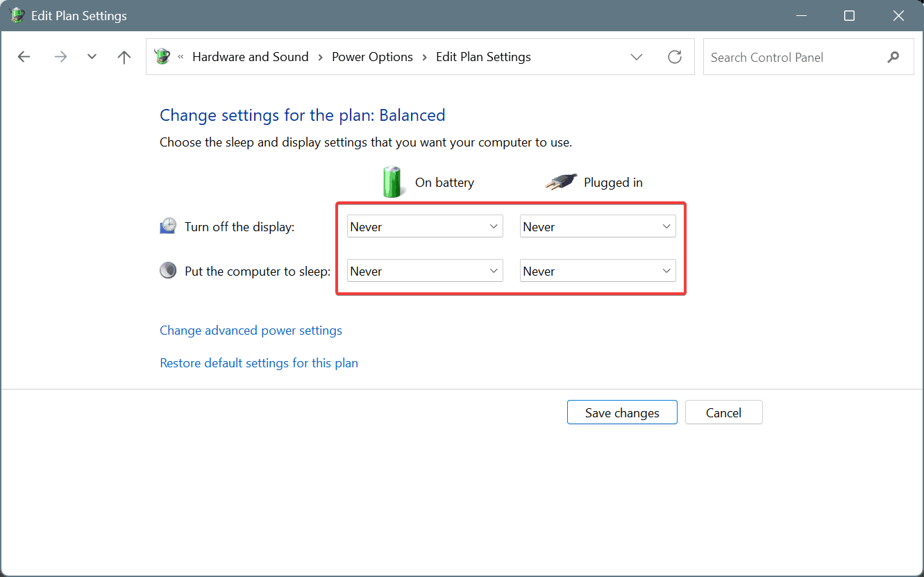Open On battery sleep dropdown

click(425, 271)
